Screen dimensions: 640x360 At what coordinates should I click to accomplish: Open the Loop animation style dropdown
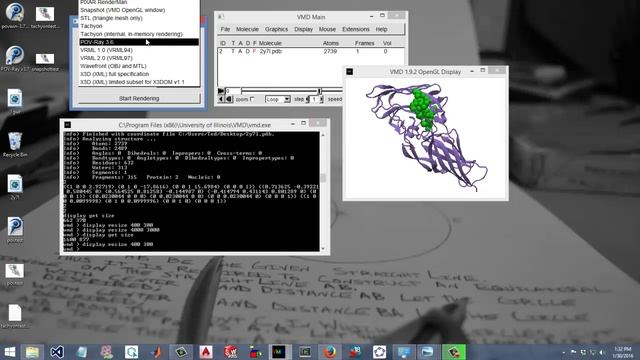(x=278, y=99)
